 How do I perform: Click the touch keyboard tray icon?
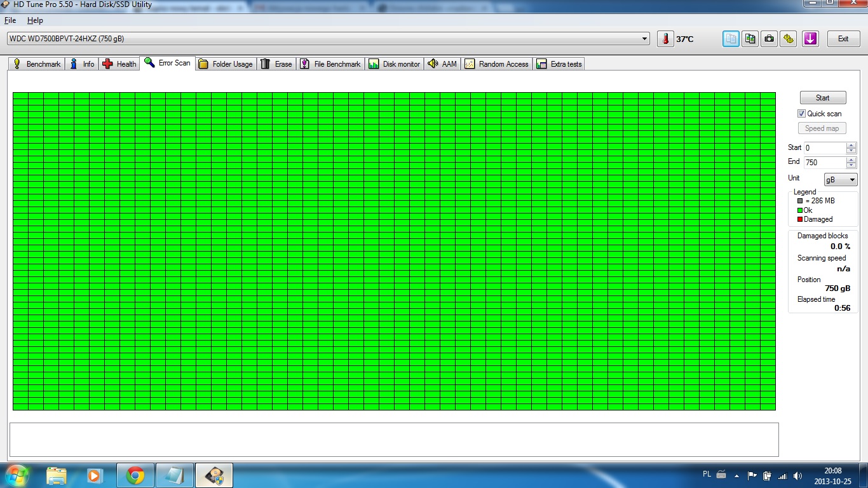(721, 474)
